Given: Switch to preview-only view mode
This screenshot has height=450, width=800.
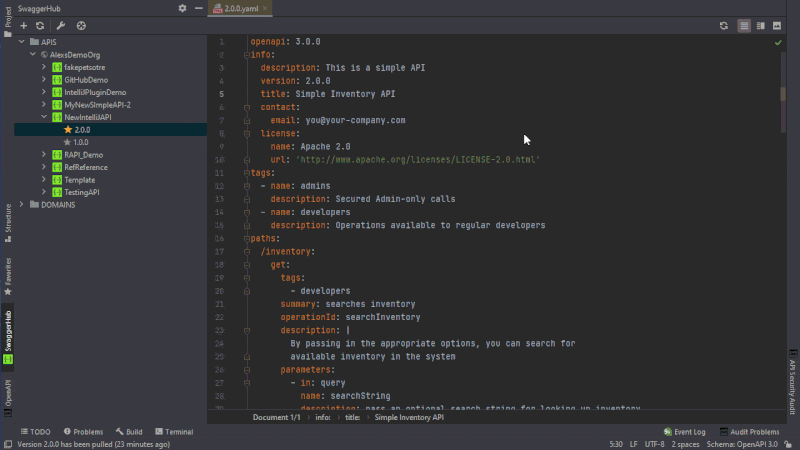Looking at the screenshot, I should (777, 26).
